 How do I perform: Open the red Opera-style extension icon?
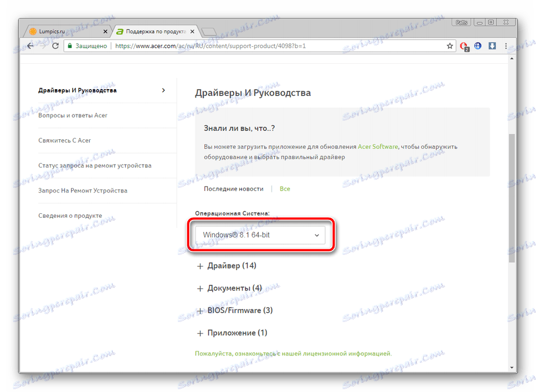[464, 46]
